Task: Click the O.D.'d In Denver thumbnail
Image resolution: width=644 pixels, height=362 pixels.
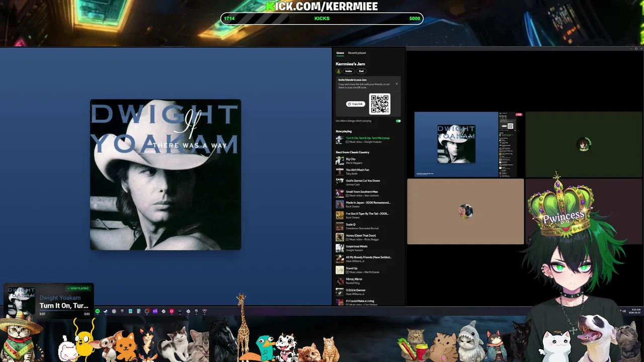Action: (340, 292)
